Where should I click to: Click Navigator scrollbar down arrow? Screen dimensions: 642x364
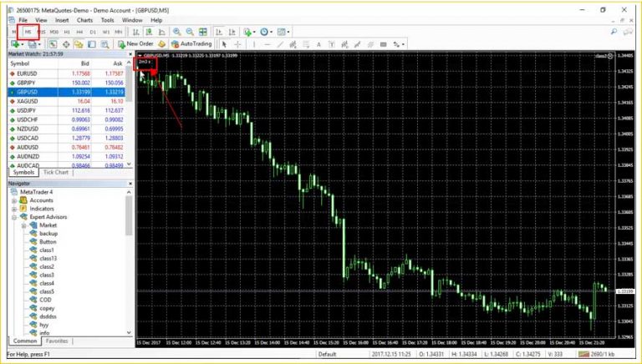click(x=129, y=332)
